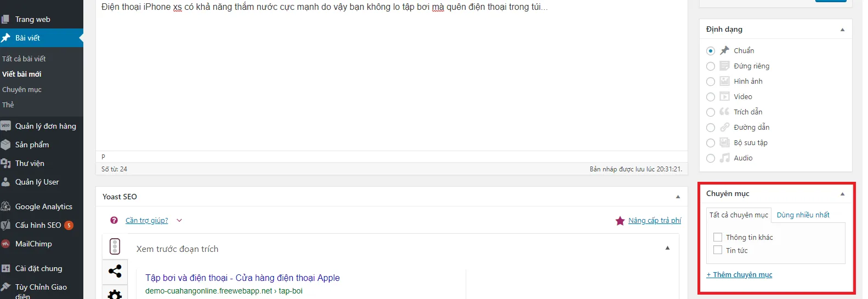Check Thông tin khác category

pyautogui.click(x=718, y=237)
